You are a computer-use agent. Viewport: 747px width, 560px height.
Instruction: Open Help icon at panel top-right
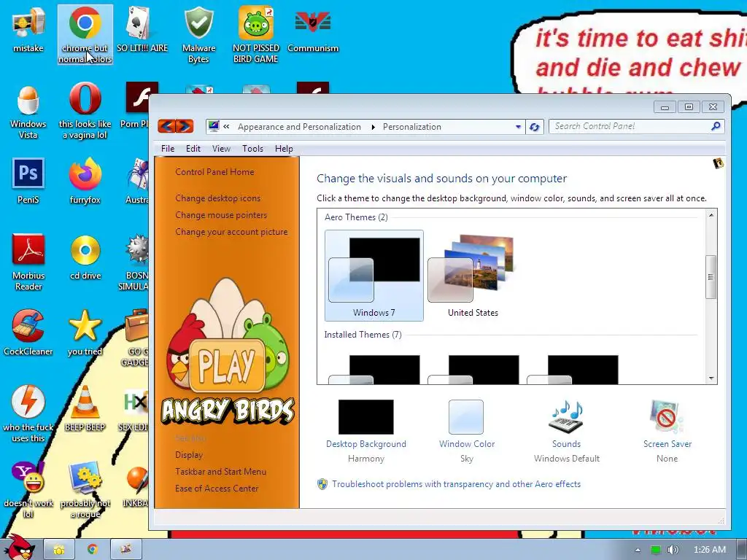(718, 163)
